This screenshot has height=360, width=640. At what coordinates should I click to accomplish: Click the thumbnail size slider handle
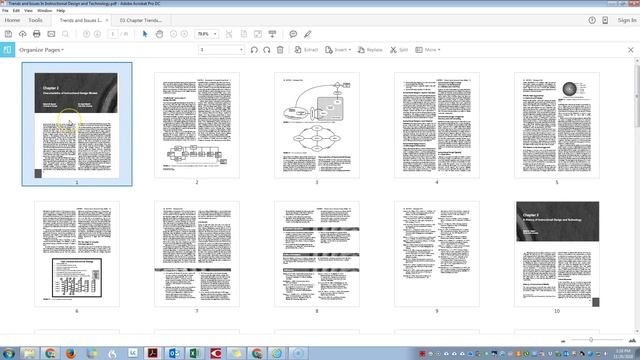[x=591, y=340]
